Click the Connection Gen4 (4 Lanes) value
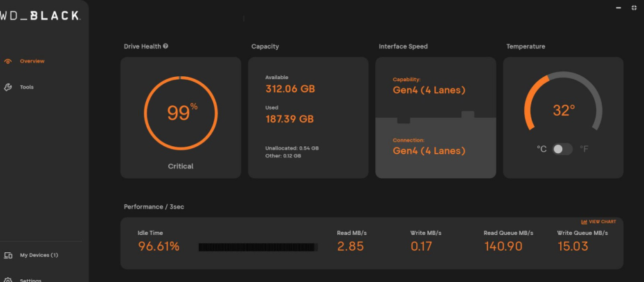Screen dimensions: 644x282 429,151
